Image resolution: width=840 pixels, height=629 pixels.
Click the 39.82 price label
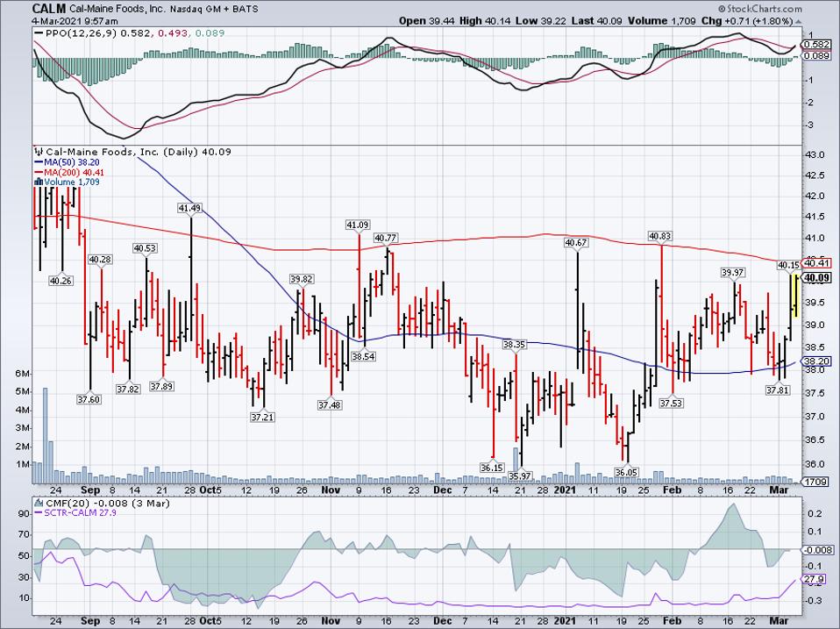(x=302, y=279)
